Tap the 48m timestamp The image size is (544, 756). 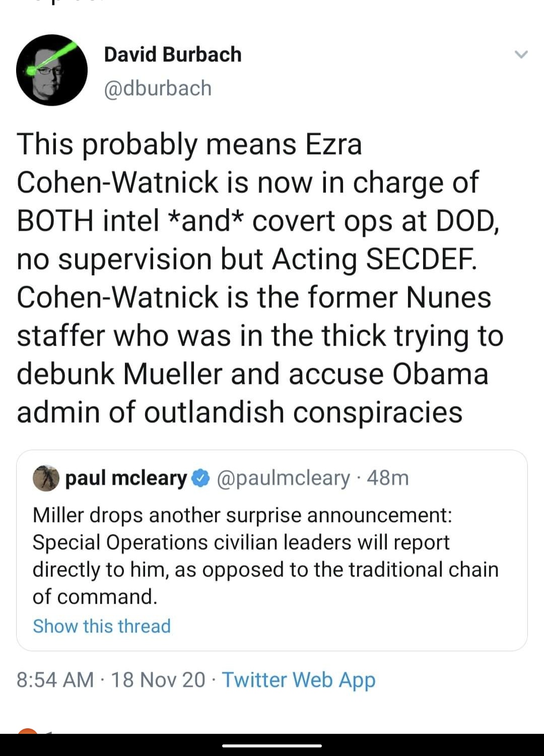388,478
